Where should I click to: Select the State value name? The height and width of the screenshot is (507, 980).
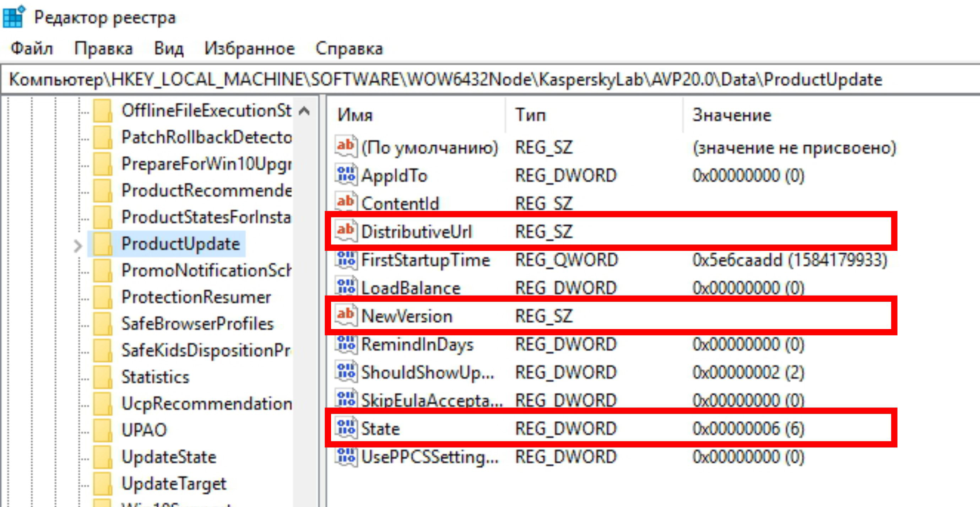point(380,429)
